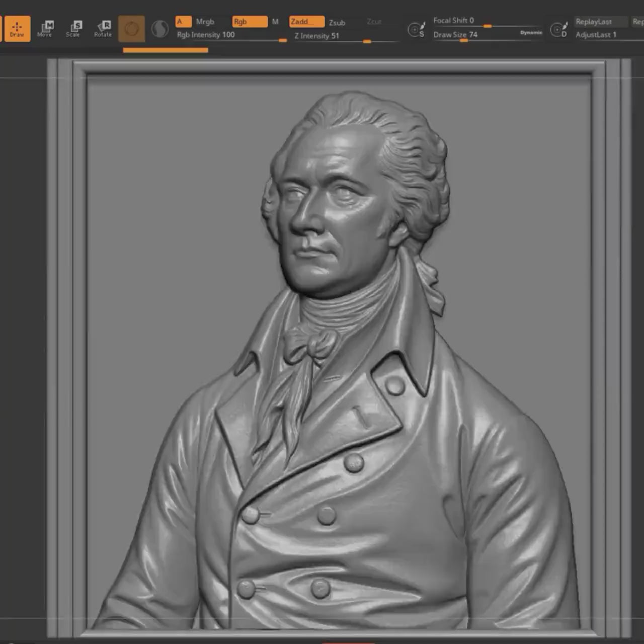Click the AdjustLast 1 slider

[x=601, y=35]
